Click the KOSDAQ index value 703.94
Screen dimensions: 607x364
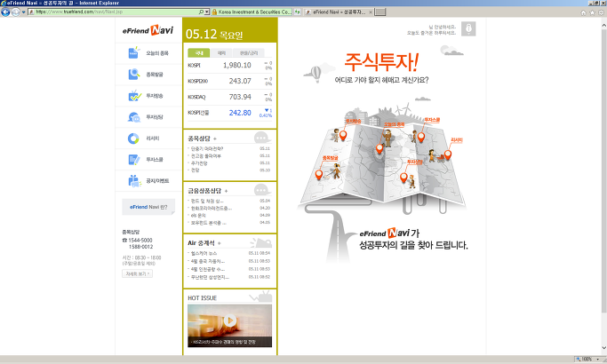pos(240,97)
